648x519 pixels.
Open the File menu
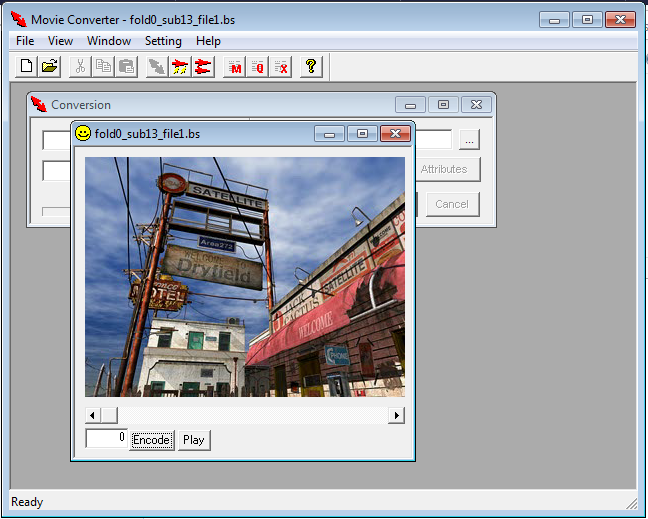[25, 41]
